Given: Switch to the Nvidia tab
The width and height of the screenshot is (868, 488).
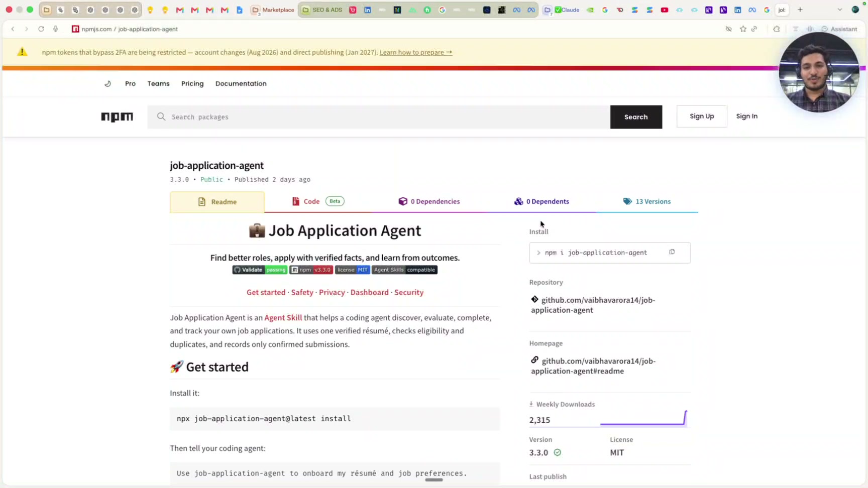Looking at the screenshot, I should [590, 10].
